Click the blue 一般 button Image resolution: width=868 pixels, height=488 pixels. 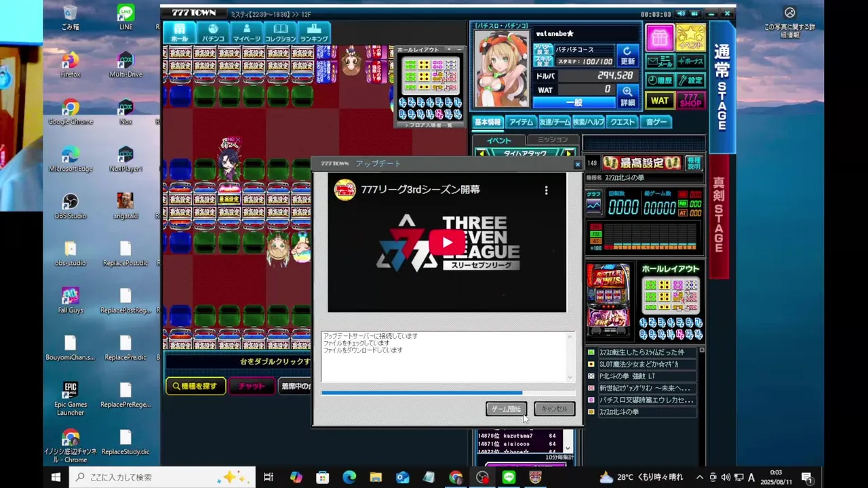click(x=574, y=102)
